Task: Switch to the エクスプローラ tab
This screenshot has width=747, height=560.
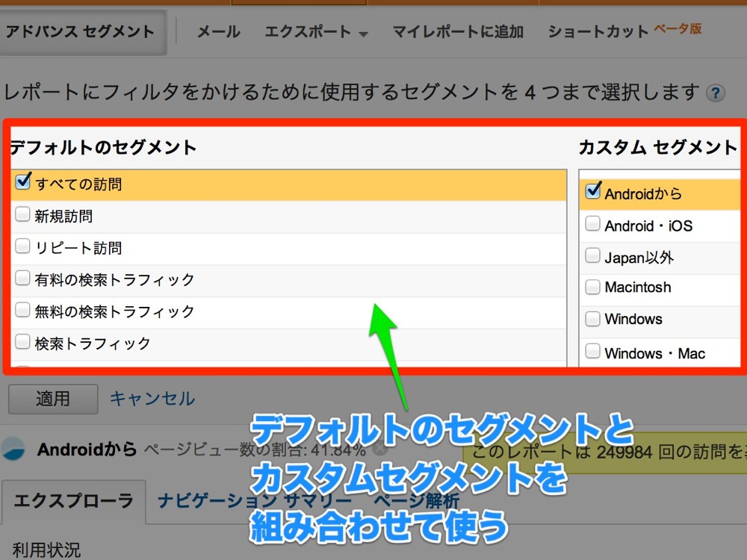Action: (73, 501)
